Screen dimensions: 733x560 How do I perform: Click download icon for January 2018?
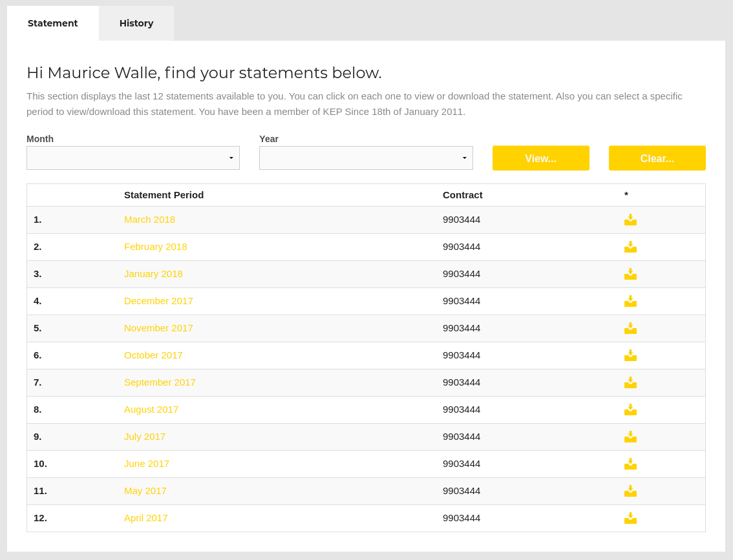click(x=630, y=275)
